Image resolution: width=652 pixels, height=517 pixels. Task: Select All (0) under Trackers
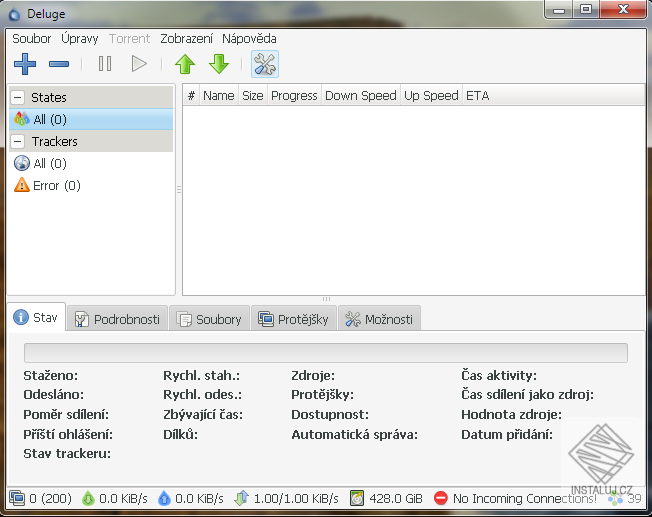91,163
